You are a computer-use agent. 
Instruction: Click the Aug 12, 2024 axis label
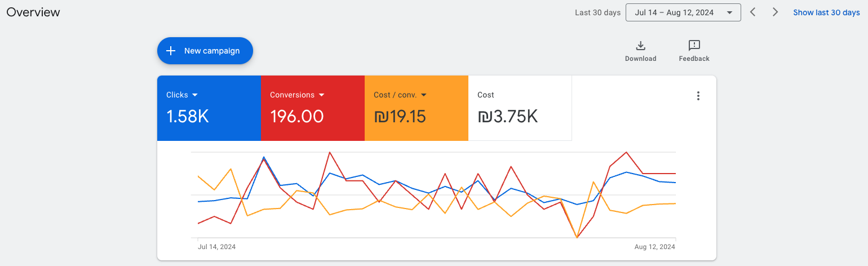[654, 247]
